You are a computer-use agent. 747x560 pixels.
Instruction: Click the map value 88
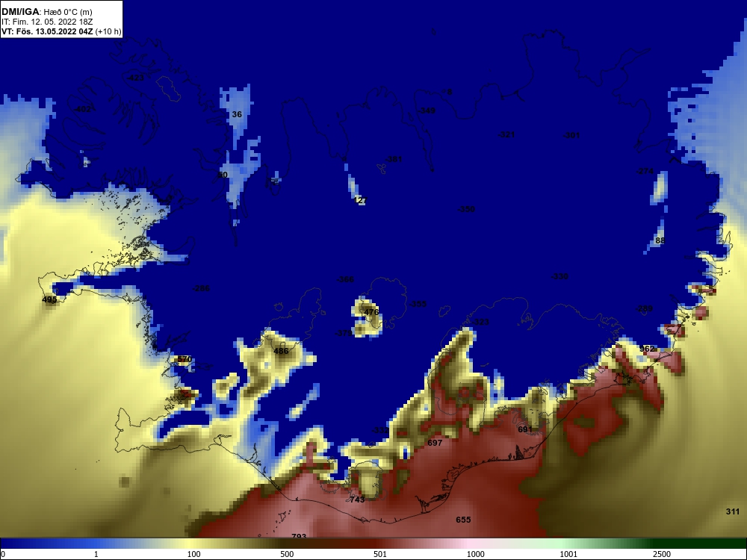coord(660,240)
